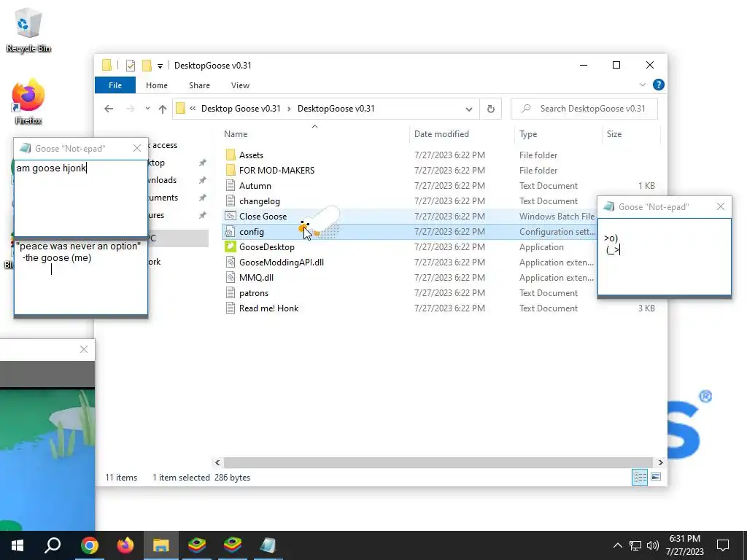Click Desktop Goose v0.31 breadcrumb segment
The height and width of the screenshot is (560, 747).
[241, 109]
